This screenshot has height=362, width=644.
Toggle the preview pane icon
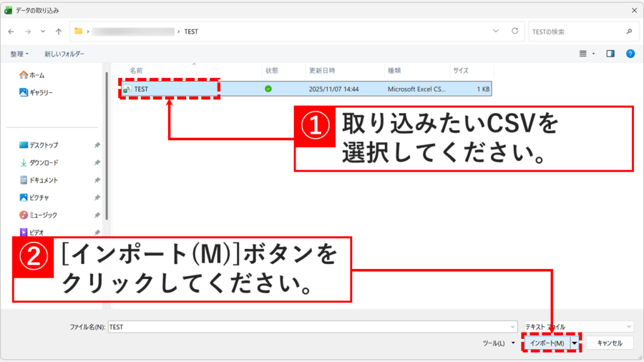click(609, 53)
